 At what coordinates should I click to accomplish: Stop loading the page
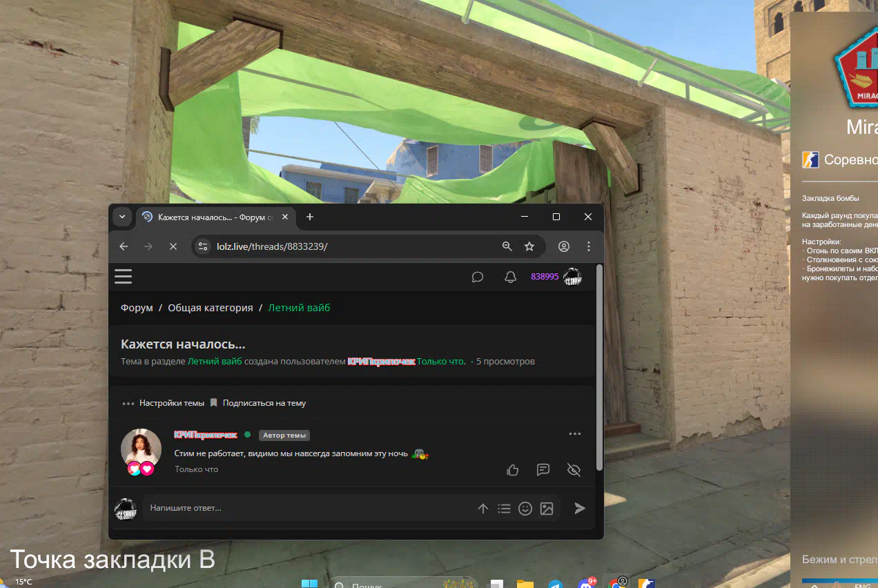click(173, 246)
